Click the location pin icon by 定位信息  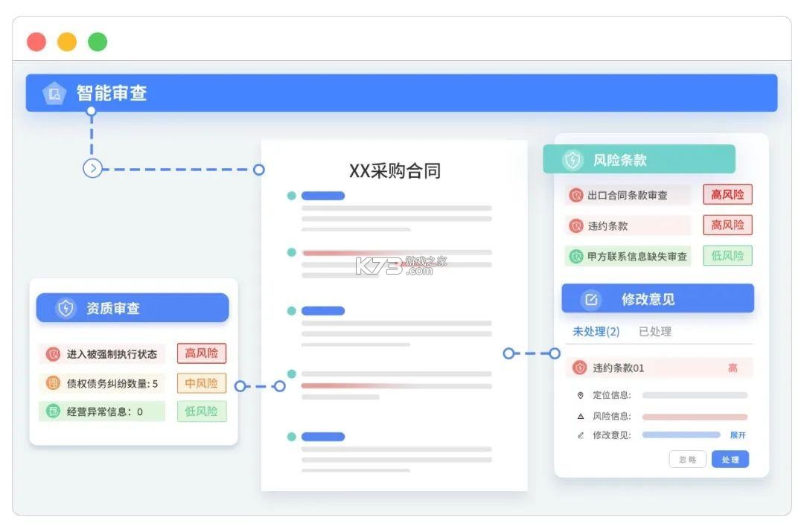[x=581, y=395]
